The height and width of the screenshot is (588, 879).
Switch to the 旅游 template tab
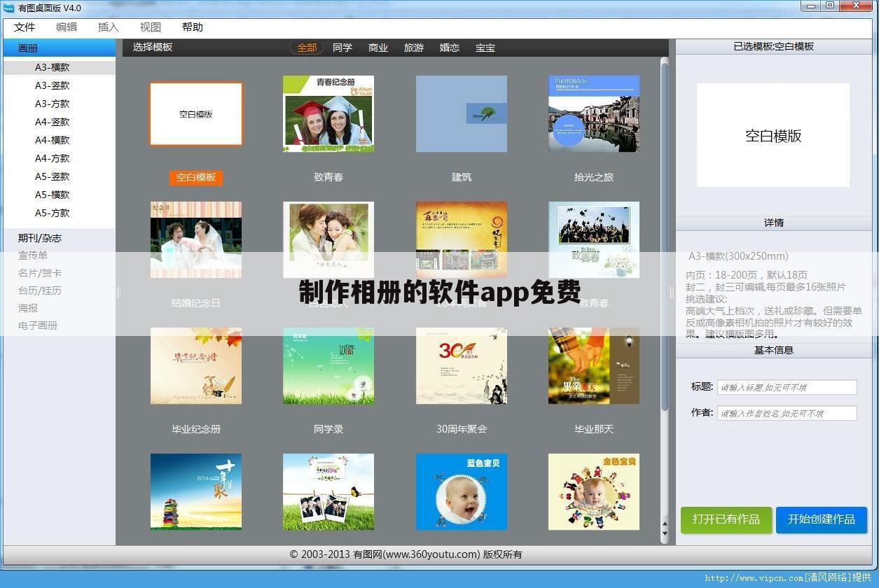[x=414, y=48]
